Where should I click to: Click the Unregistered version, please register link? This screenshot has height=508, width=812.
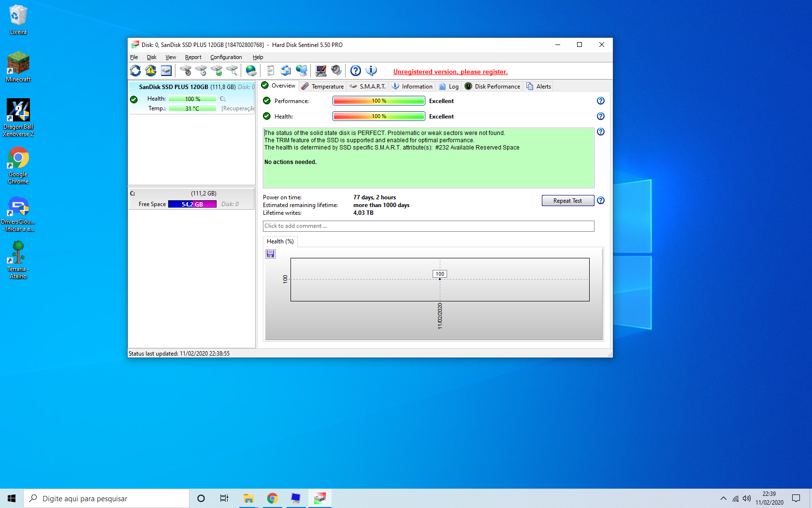[x=450, y=72]
